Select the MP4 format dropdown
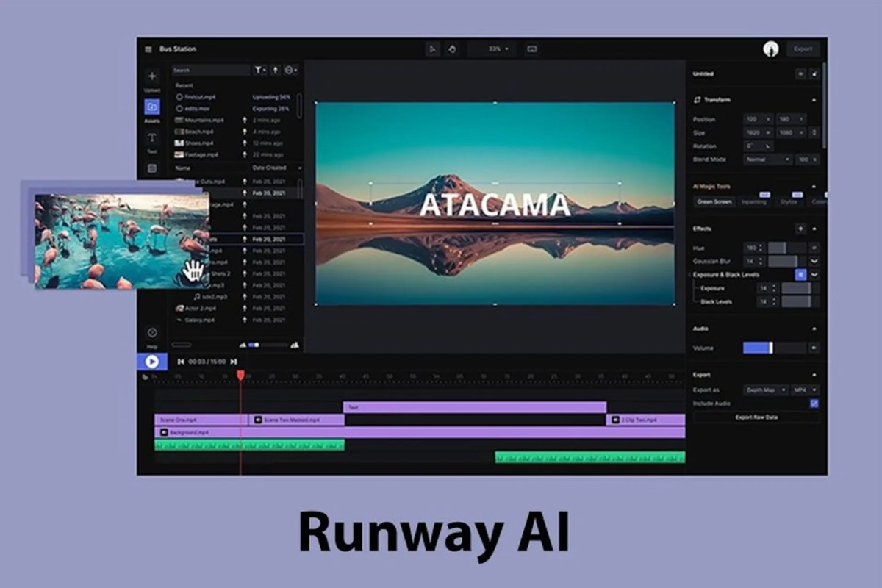882x588 pixels. coord(805,390)
